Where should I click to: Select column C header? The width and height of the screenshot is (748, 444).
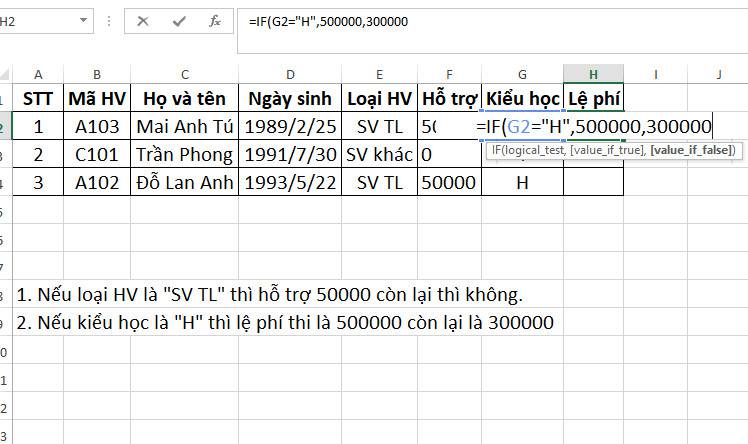coord(185,74)
